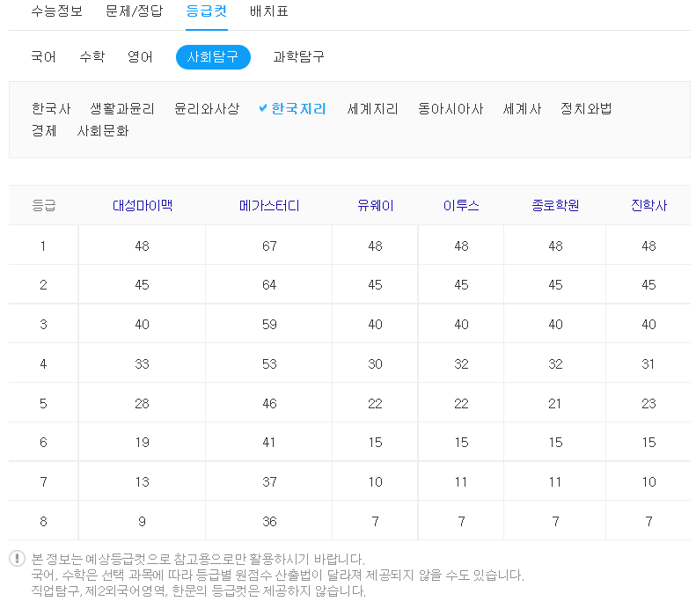Select 세계지리 subject filter
The height and width of the screenshot is (616, 696).
pyautogui.click(x=372, y=109)
